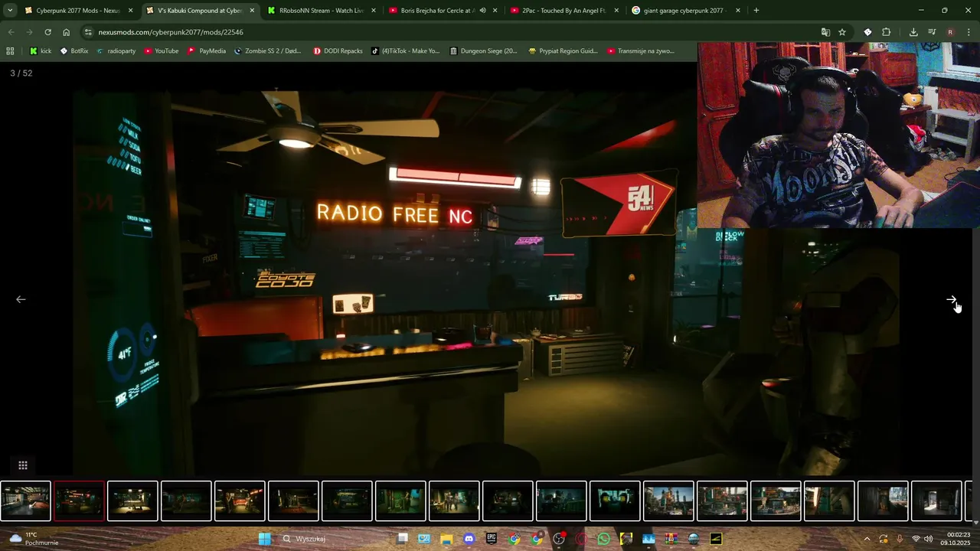Viewport: 980px width, 551px height.
Task: Open the radioparty bookmark
Action: click(x=116, y=51)
